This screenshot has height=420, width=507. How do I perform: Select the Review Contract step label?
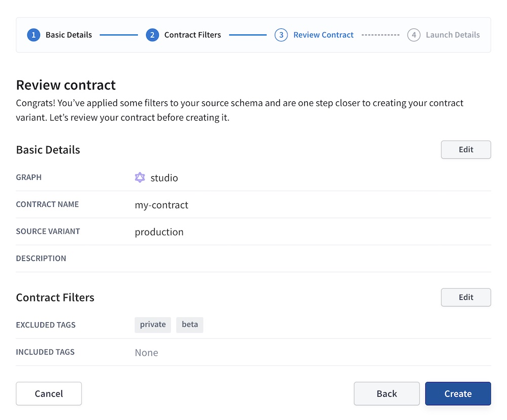click(323, 34)
